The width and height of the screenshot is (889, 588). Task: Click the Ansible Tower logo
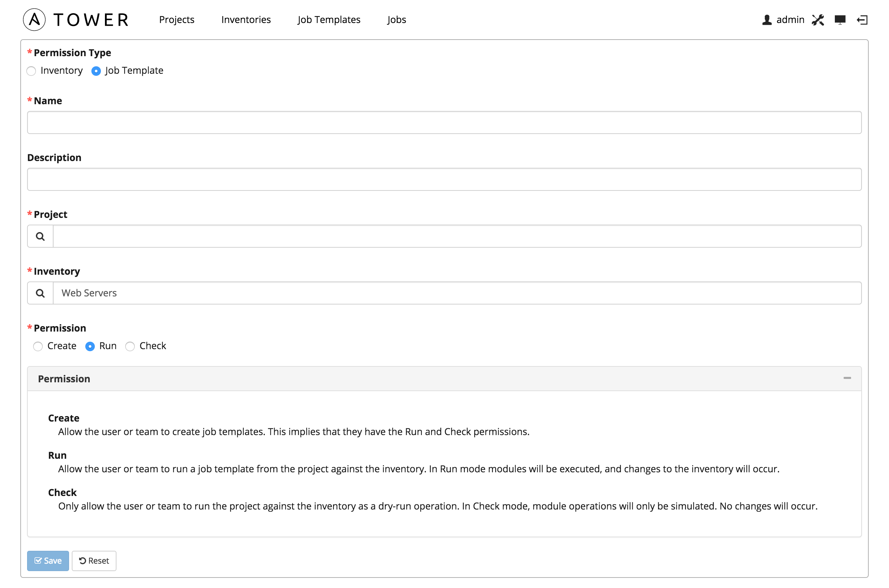click(x=76, y=20)
